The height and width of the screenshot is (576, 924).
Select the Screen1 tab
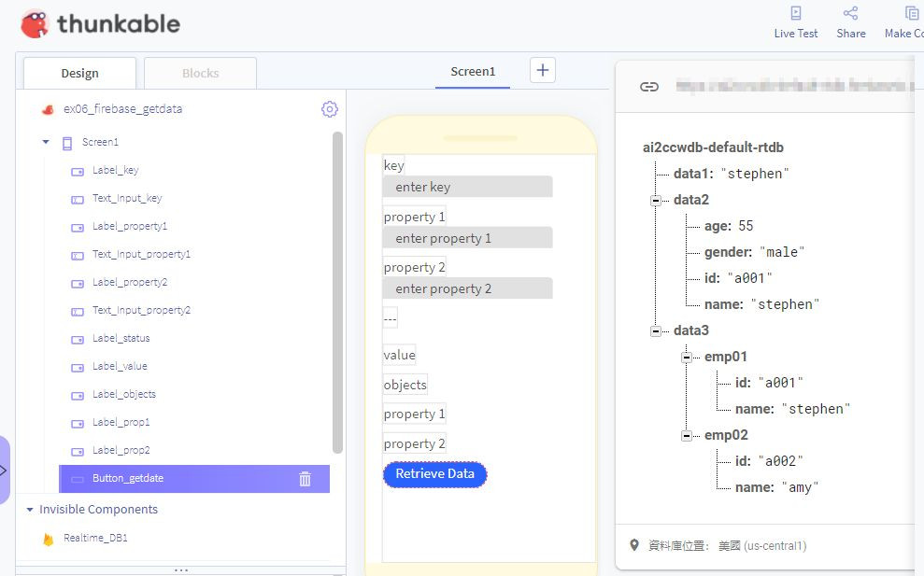point(473,72)
